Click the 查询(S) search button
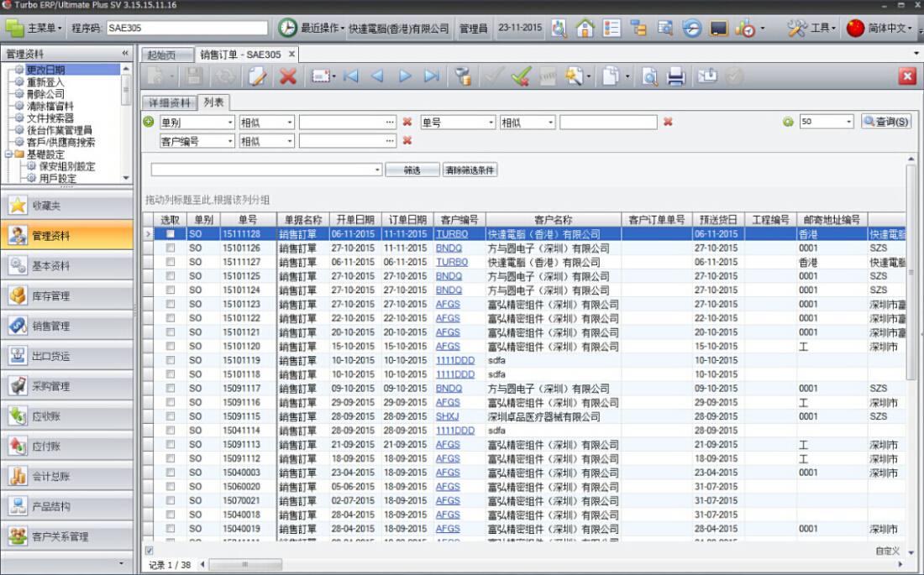 tap(886, 122)
